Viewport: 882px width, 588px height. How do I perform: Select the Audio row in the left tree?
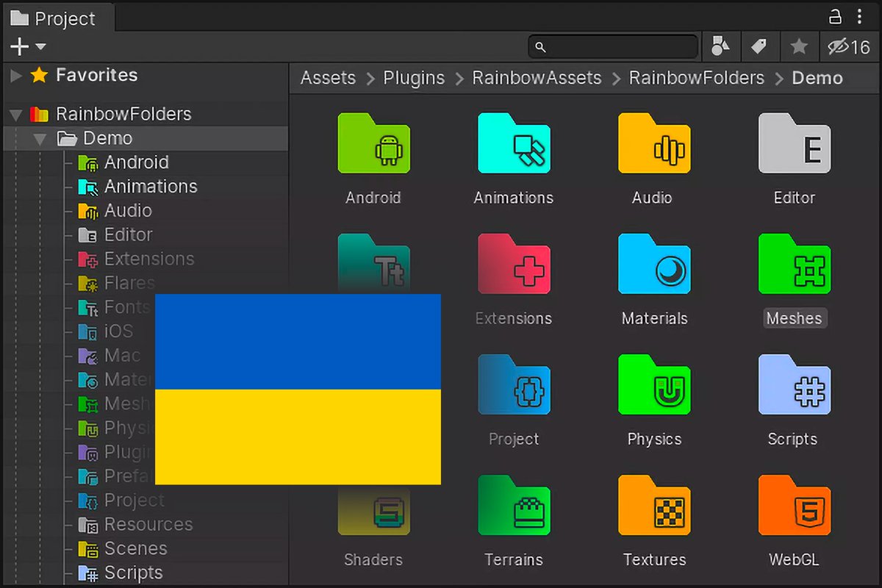[146, 211]
